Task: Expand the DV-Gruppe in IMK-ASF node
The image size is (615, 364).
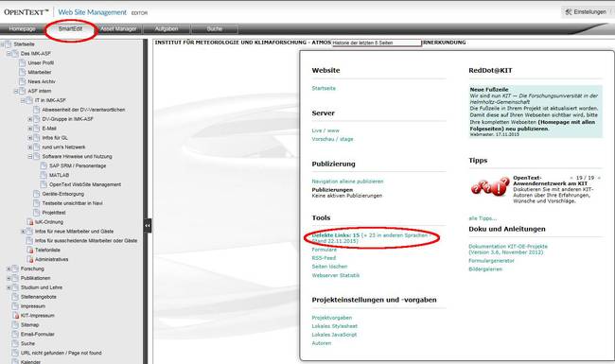Action: click(30, 119)
